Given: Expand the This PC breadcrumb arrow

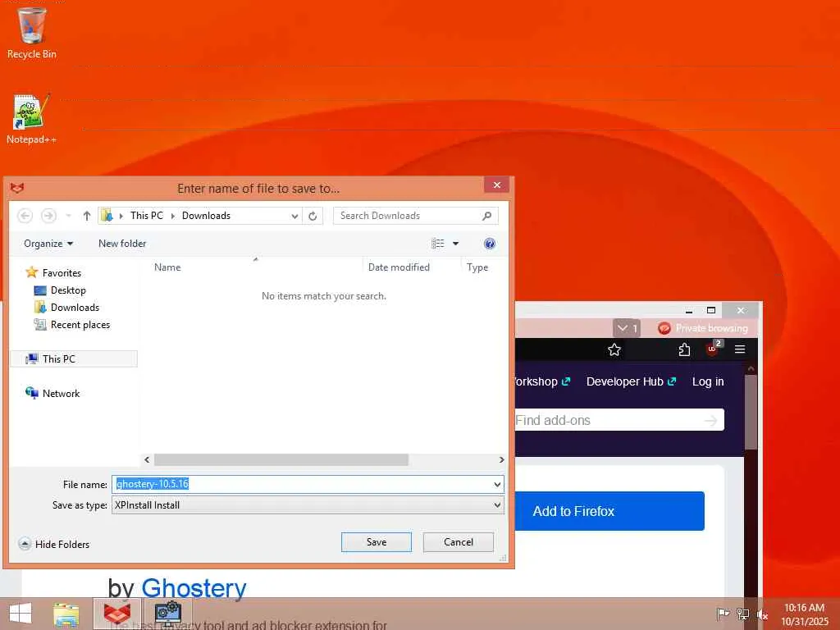Looking at the screenshot, I should point(173,216).
